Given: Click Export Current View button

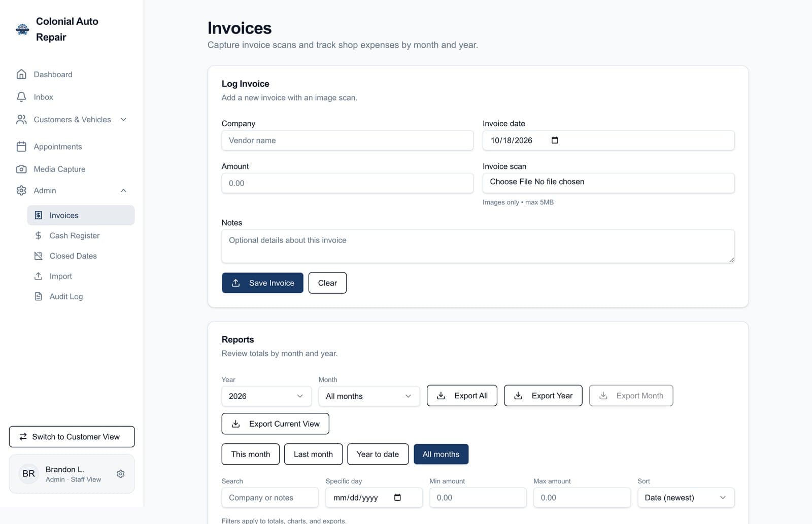Looking at the screenshot, I should pos(275,424).
